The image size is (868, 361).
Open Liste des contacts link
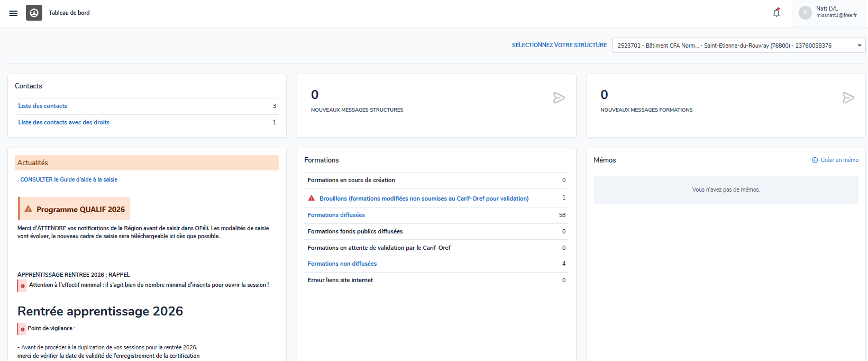click(x=43, y=106)
